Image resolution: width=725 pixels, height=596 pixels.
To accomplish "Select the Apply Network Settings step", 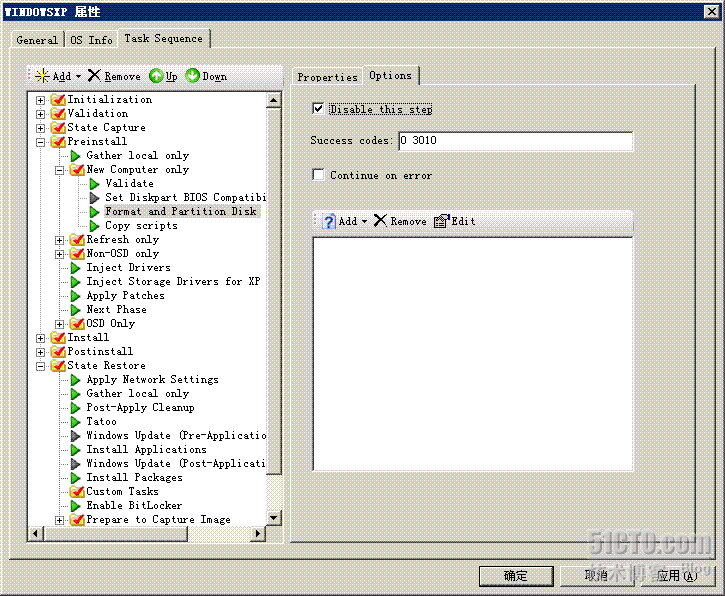I will (x=152, y=380).
